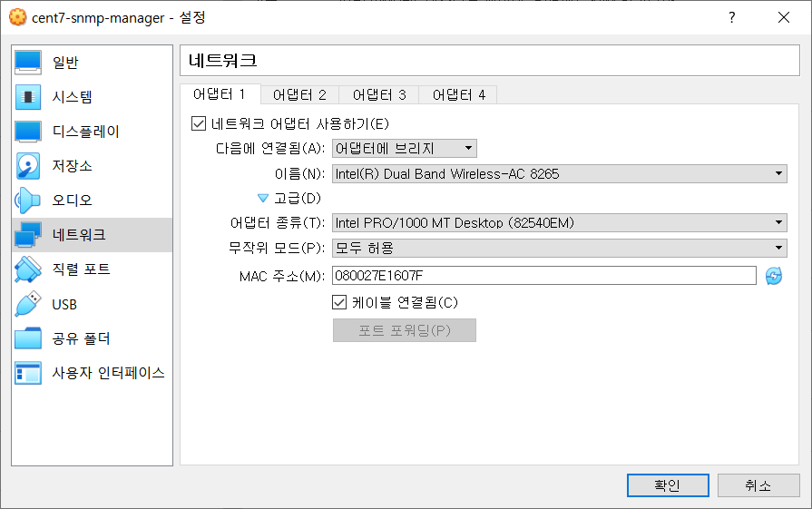Viewport: 812px width, 509px height.
Task: Click the 네트워크 어댑터 사용하기(E) label
Action: (x=299, y=123)
